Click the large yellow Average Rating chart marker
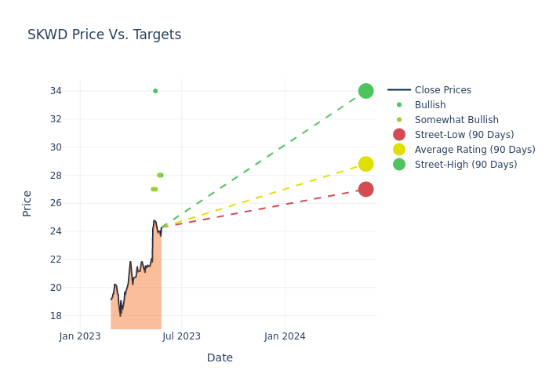The width and height of the screenshot is (549, 392). pos(365,164)
